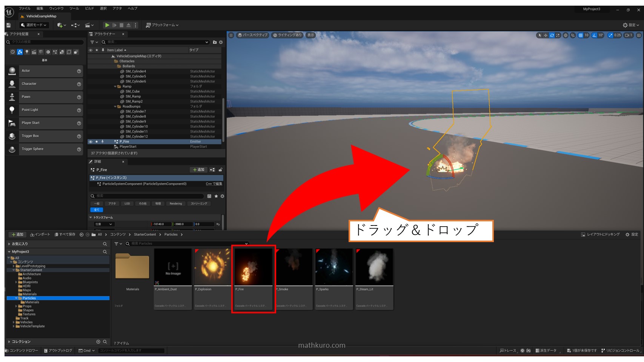
Task: Start Play in Editor with green button
Action: click(107, 25)
